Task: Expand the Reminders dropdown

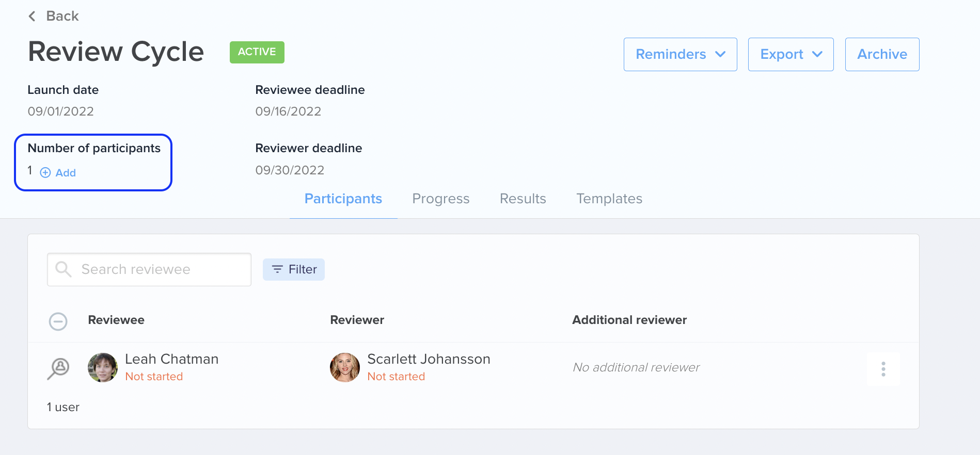Action: (680, 54)
